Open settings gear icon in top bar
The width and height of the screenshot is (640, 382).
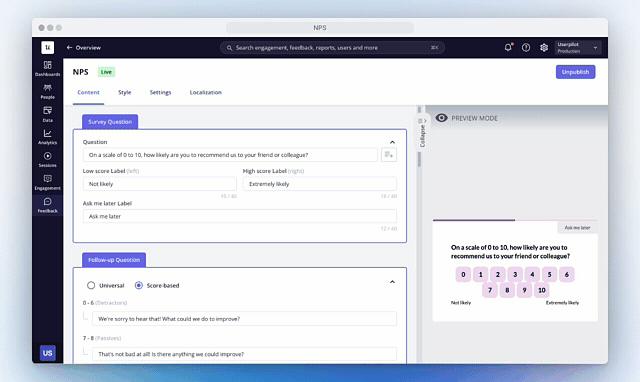click(x=544, y=47)
